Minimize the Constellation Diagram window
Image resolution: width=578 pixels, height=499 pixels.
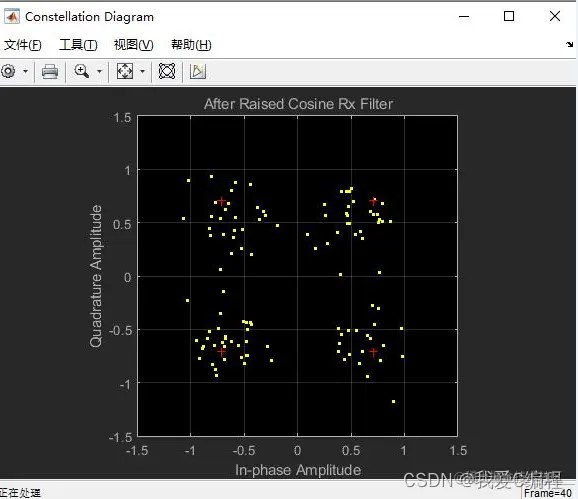pyautogui.click(x=464, y=16)
